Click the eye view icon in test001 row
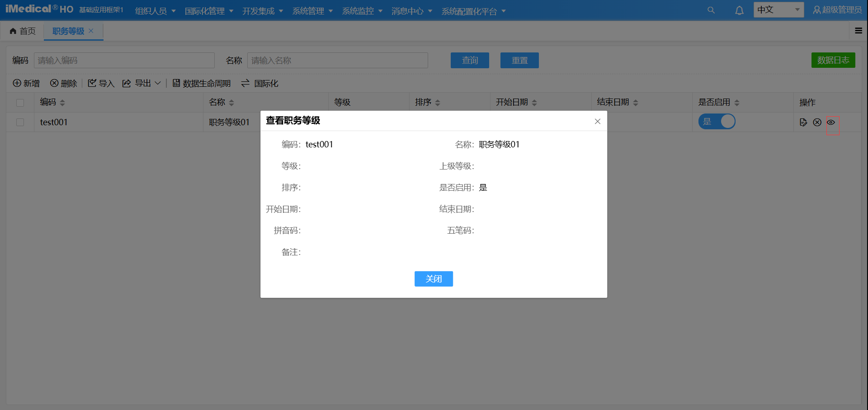The height and width of the screenshot is (410, 868). 831,122
